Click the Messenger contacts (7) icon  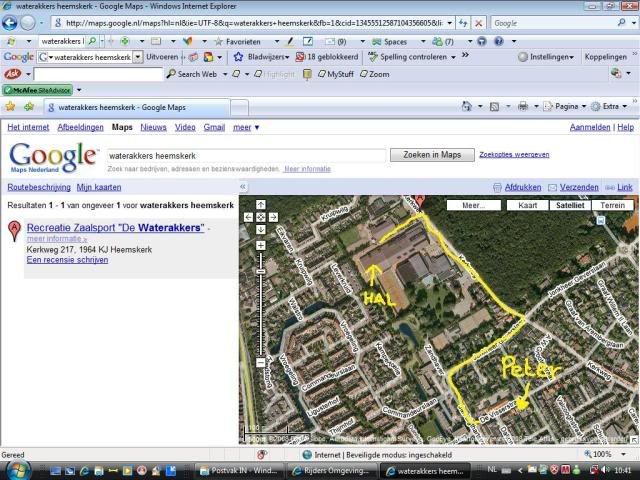[443, 41]
